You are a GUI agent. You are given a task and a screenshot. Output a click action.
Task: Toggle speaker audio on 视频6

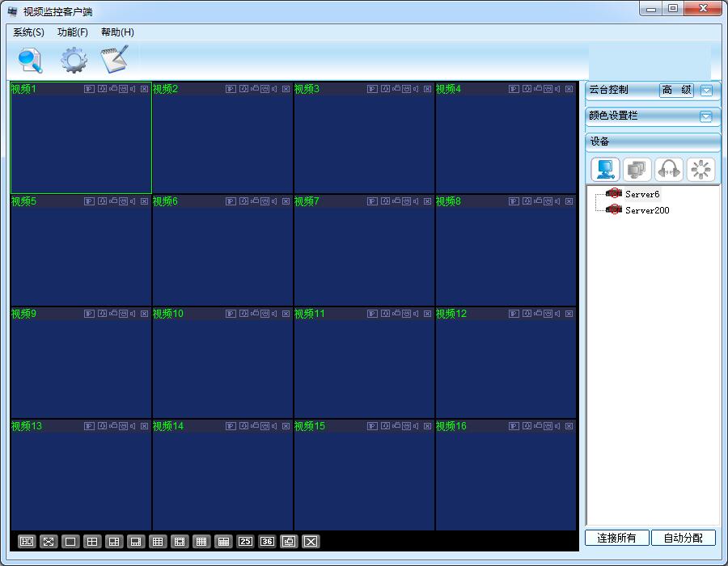275,201
